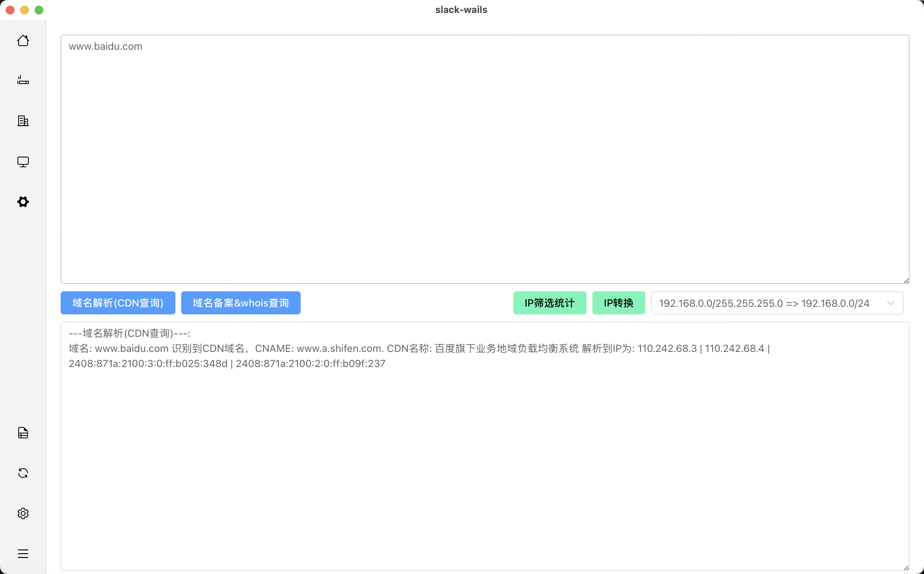Click the hamburger menu icon at bottom
The width and height of the screenshot is (924, 574).
click(x=23, y=553)
